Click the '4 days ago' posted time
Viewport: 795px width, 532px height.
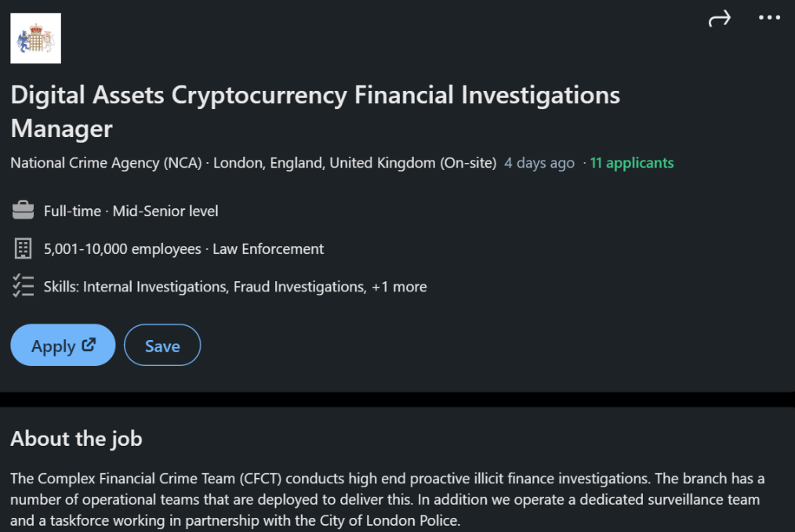pyautogui.click(x=539, y=163)
